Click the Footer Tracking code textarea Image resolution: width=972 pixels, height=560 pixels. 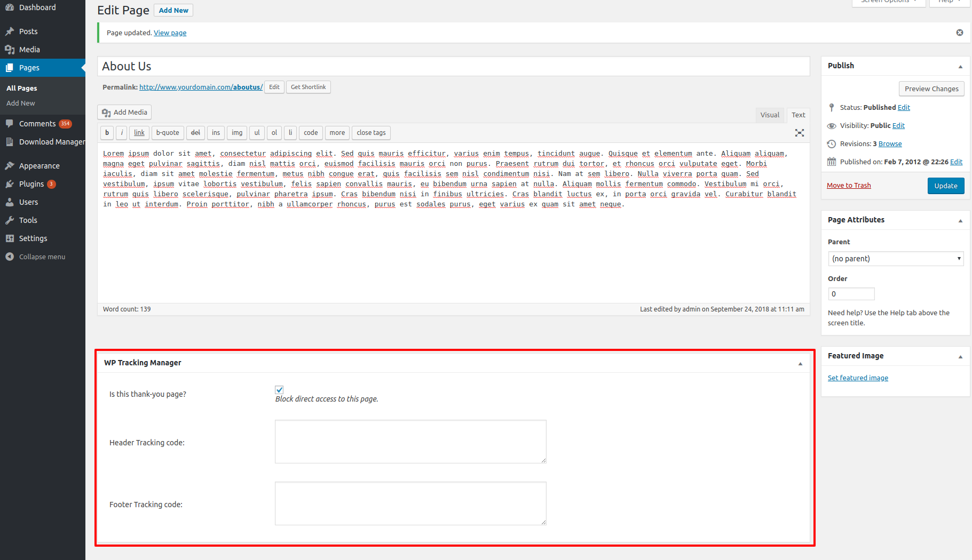[x=410, y=503]
